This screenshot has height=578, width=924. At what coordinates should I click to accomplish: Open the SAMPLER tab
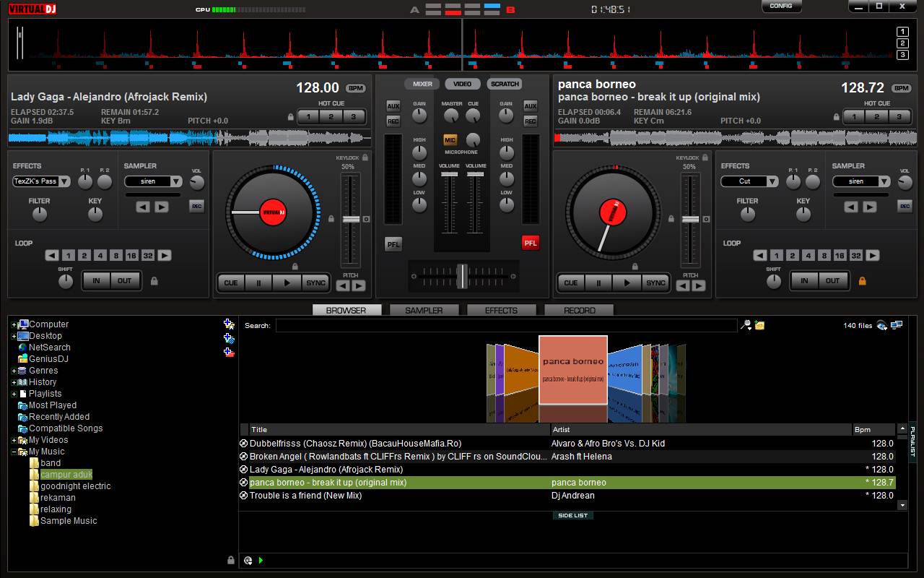pos(423,310)
